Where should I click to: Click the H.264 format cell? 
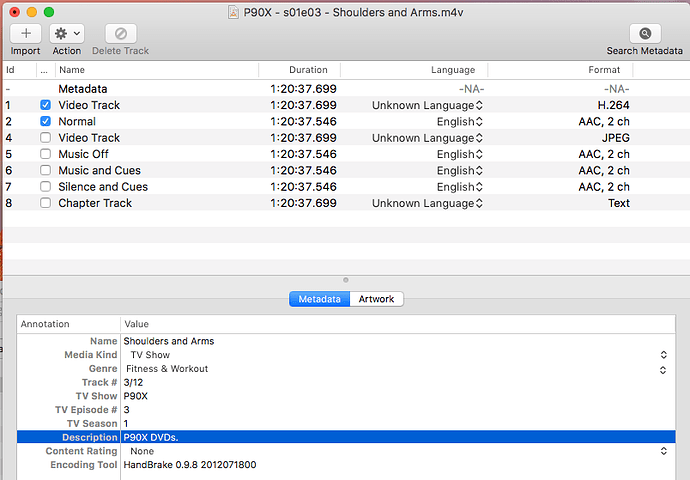(x=613, y=105)
